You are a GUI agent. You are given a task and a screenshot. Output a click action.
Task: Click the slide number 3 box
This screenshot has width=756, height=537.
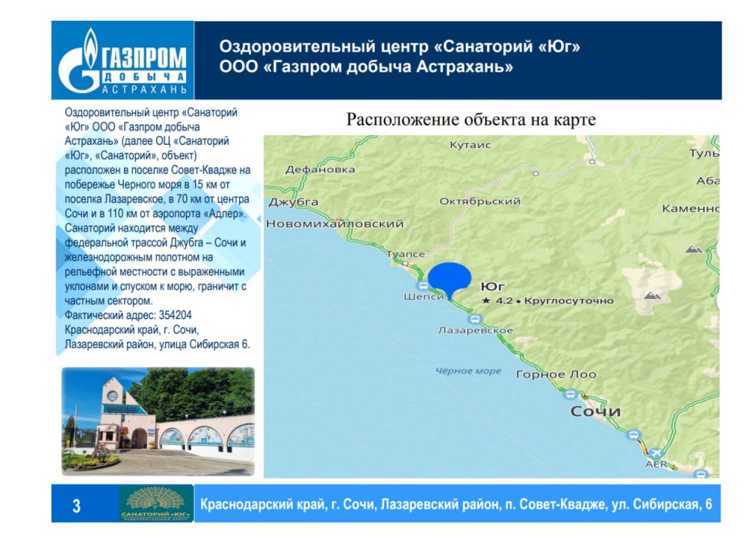point(76,505)
